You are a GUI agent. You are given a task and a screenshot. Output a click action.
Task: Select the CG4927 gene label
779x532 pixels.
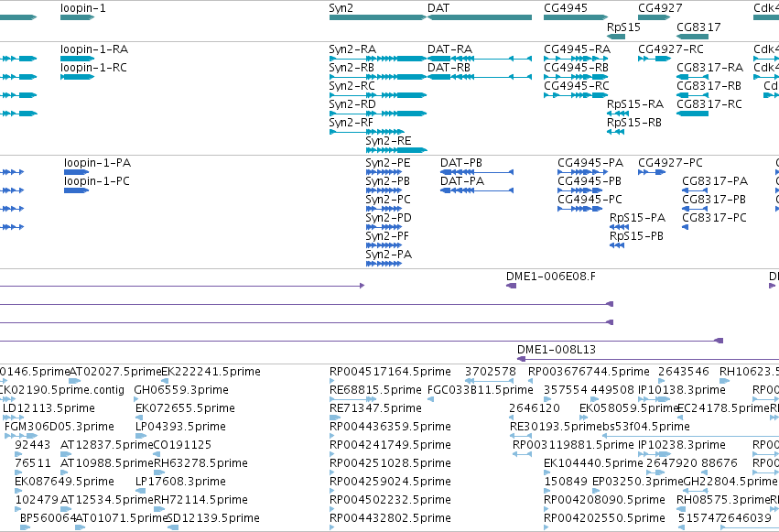[660, 8]
